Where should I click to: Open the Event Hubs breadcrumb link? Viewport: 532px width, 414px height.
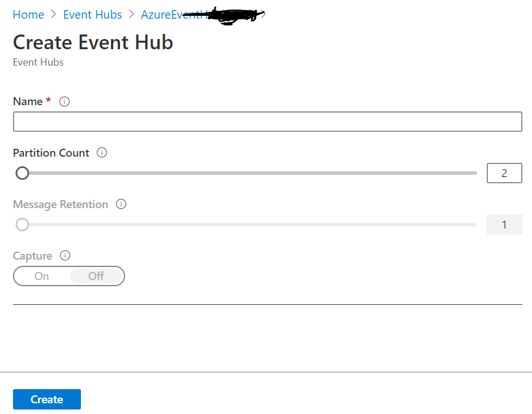tap(92, 15)
